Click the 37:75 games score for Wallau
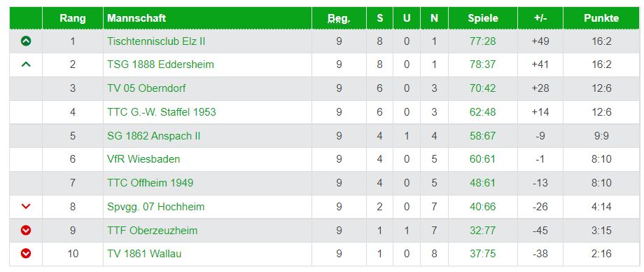 [x=482, y=254]
